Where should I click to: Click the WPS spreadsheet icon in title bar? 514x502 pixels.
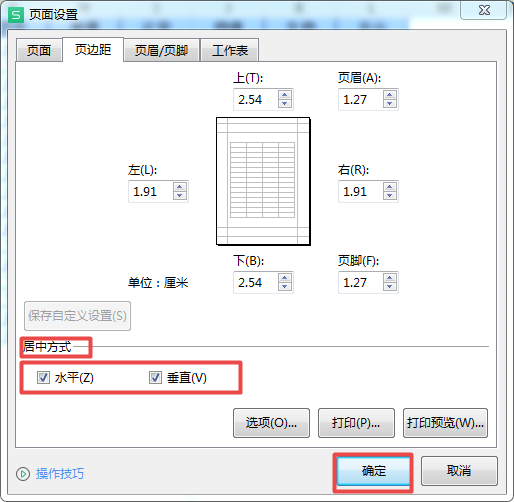[16, 15]
